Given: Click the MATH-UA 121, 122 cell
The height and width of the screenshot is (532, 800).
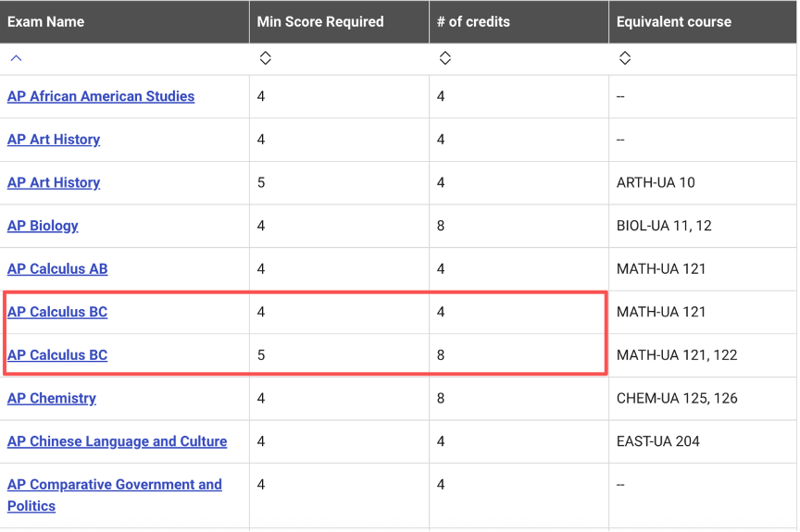Looking at the screenshot, I should click(676, 355).
